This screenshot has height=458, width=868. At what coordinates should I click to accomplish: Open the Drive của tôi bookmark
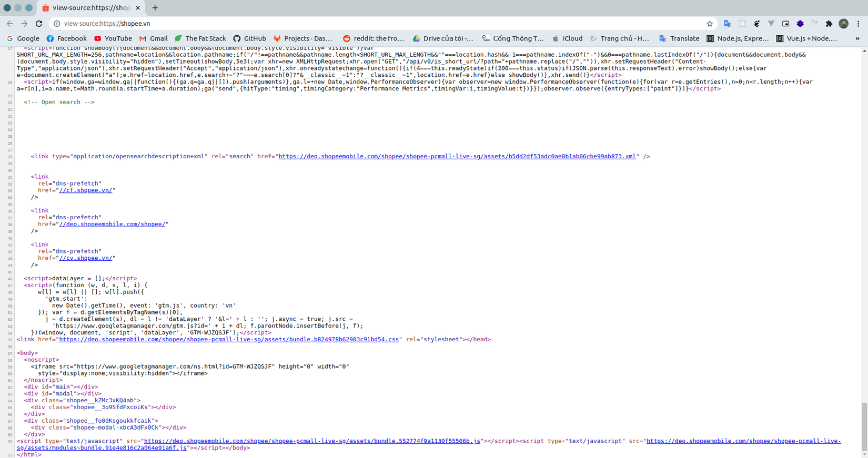[x=442, y=38]
